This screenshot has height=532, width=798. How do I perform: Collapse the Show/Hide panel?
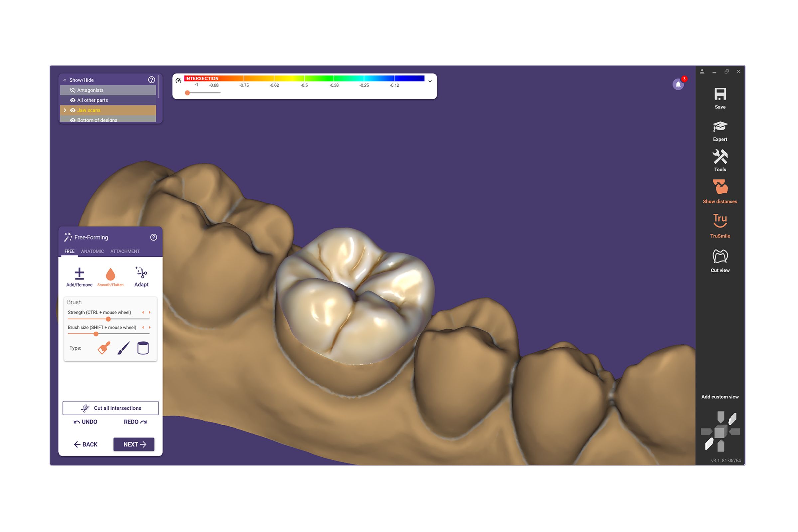(x=65, y=80)
